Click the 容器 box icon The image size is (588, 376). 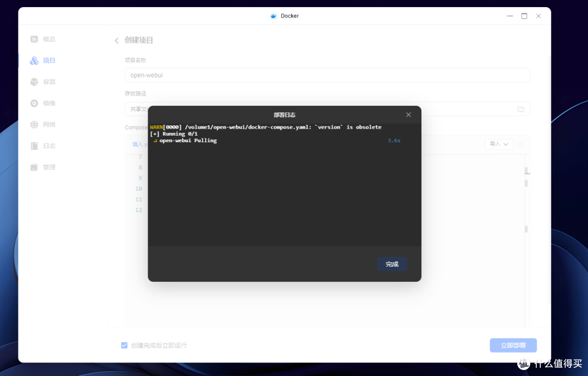pyautogui.click(x=34, y=82)
